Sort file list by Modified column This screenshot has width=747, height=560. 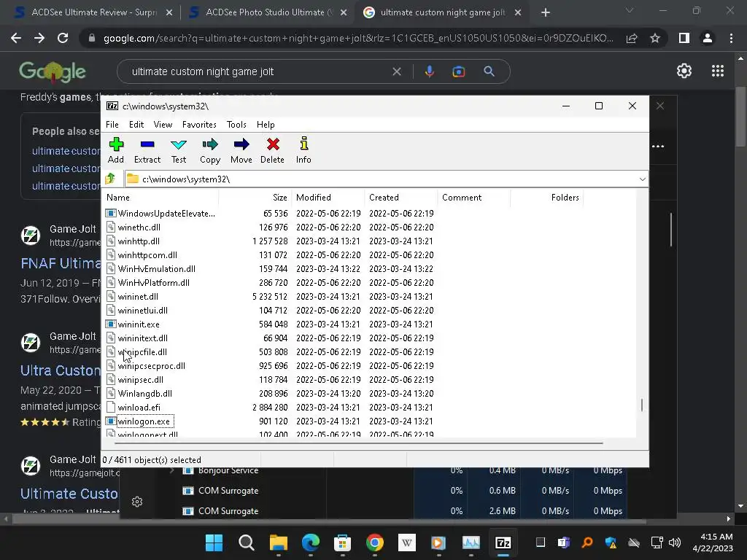[x=328, y=197]
